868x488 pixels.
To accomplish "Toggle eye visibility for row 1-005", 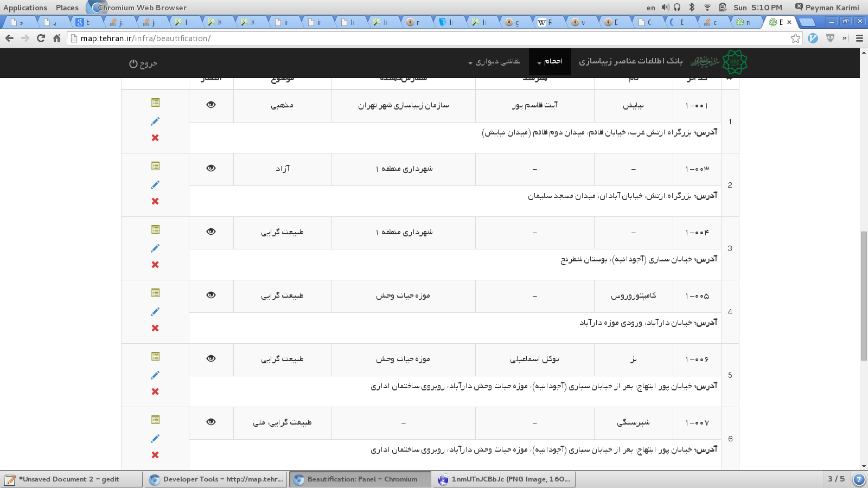I will pos(211,295).
